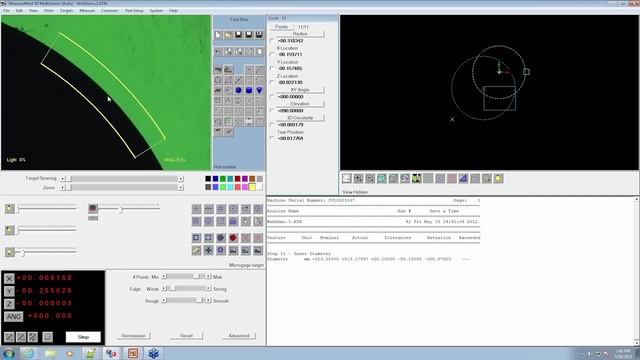This screenshot has width=640, height=360.
Task: Click Edge arrow toward Strong
Action: [208, 289]
